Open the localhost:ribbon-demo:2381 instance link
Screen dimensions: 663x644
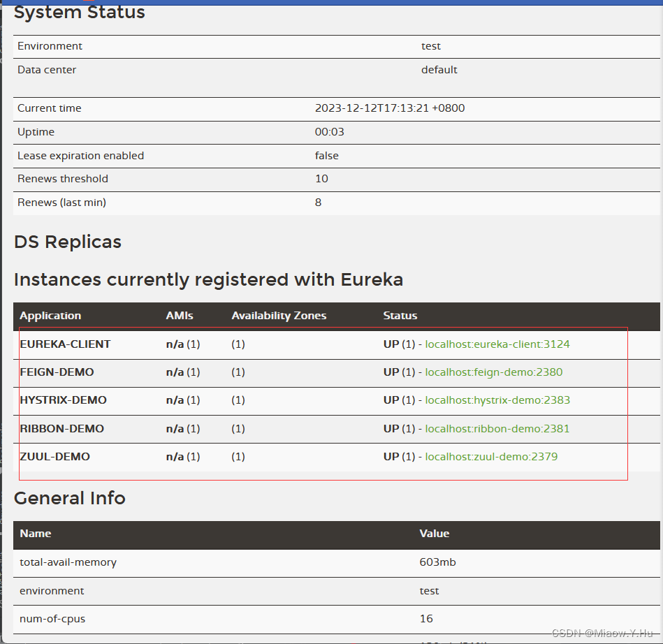click(x=497, y=429)
